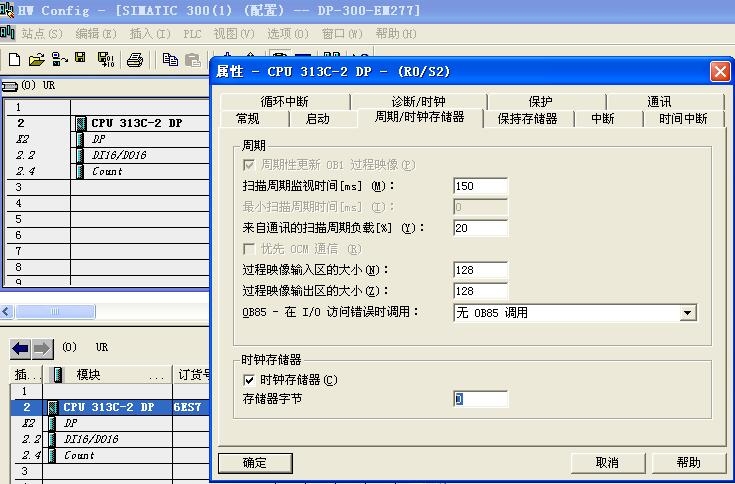
Task: Switch to the 保护 tab
Action: pos(540,101)
